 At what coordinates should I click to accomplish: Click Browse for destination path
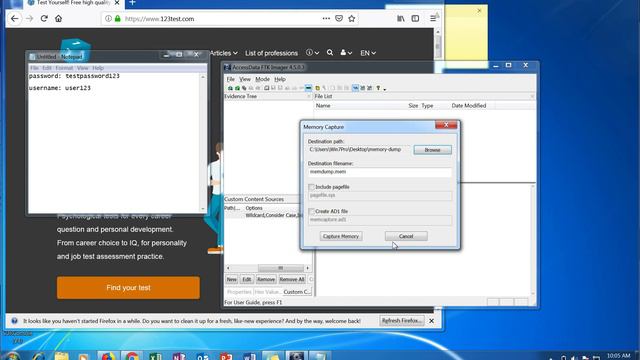coord(432,150)
